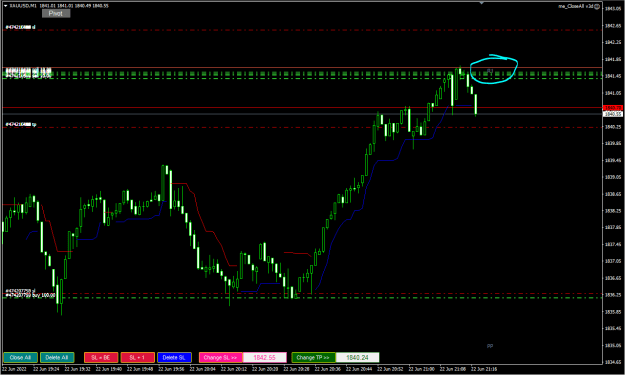Click the SL + 1 button
Viewport: 625px width, 375px height.
tap(138, 357)
